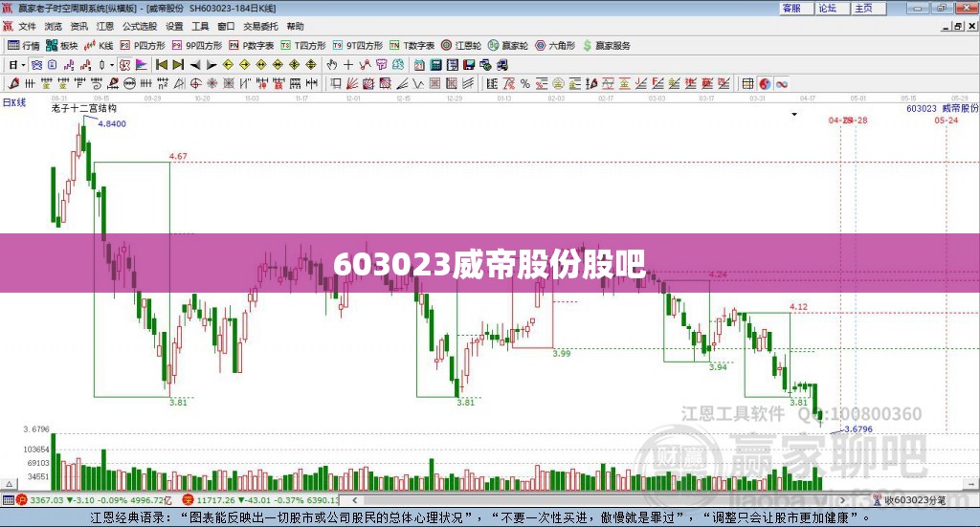Viewport: 980px width, 527px height.
Task: Open the T四方形 tool
Action: (x=303, y=45)
